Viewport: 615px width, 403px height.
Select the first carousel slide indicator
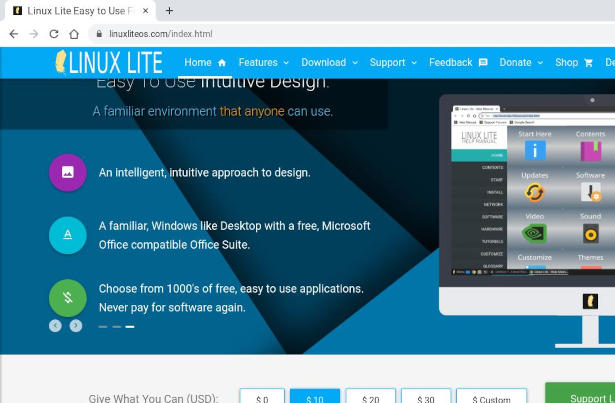click(x=103, y=326)
